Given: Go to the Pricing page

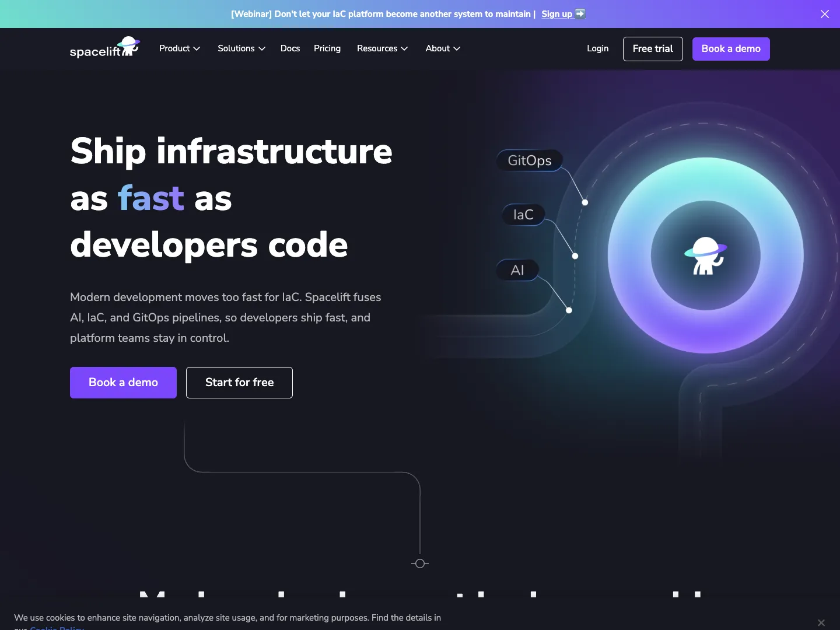Looking at the screenshot, I should point(327,48).
